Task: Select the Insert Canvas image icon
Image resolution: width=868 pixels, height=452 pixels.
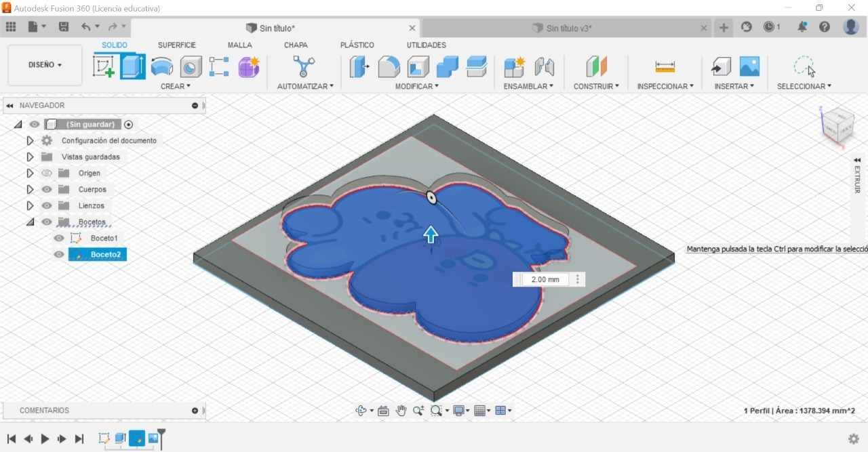Action: 749,66
